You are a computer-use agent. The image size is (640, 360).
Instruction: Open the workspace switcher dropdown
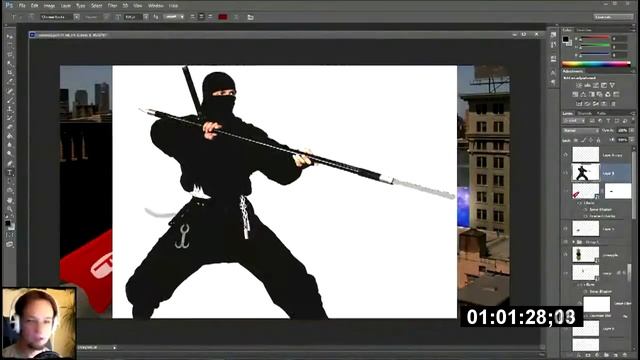tap(613, 17)
